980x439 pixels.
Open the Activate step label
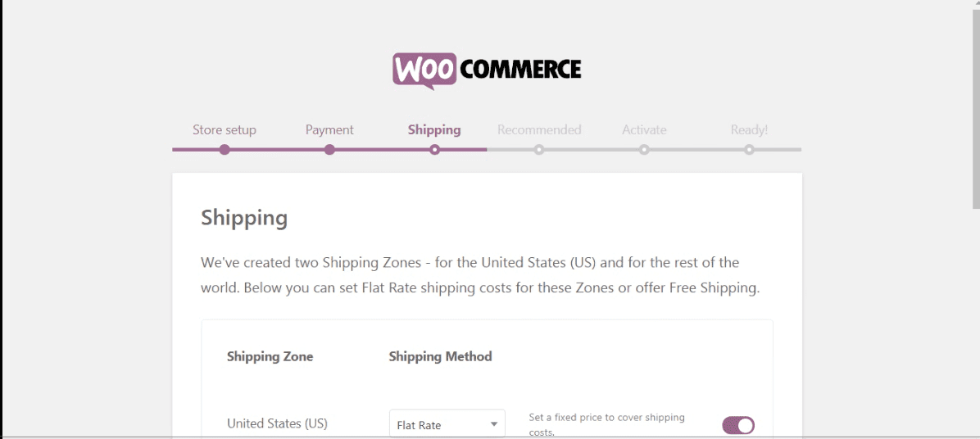[x=644, y=130]
